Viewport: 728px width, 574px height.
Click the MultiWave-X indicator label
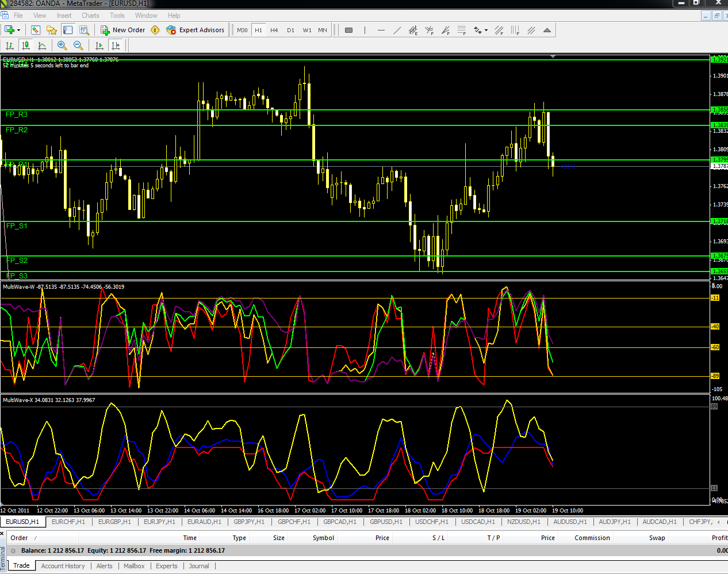(49, 400)
